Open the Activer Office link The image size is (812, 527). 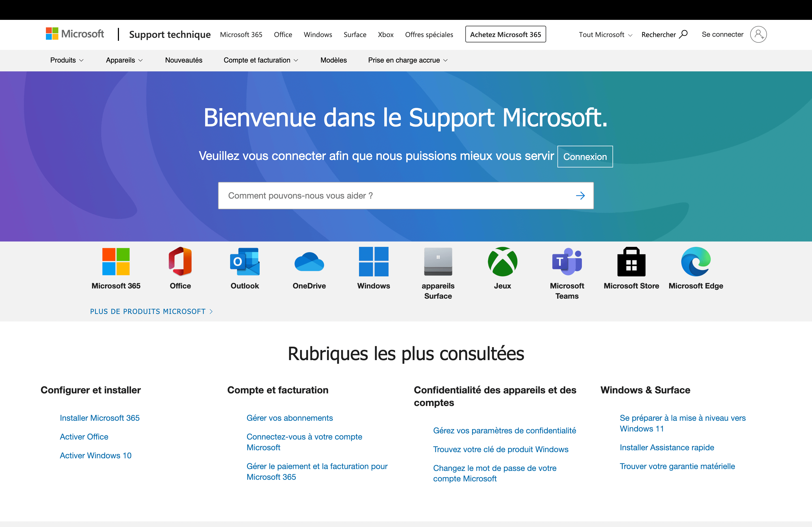pyautogui.click(x=84, y=437)
